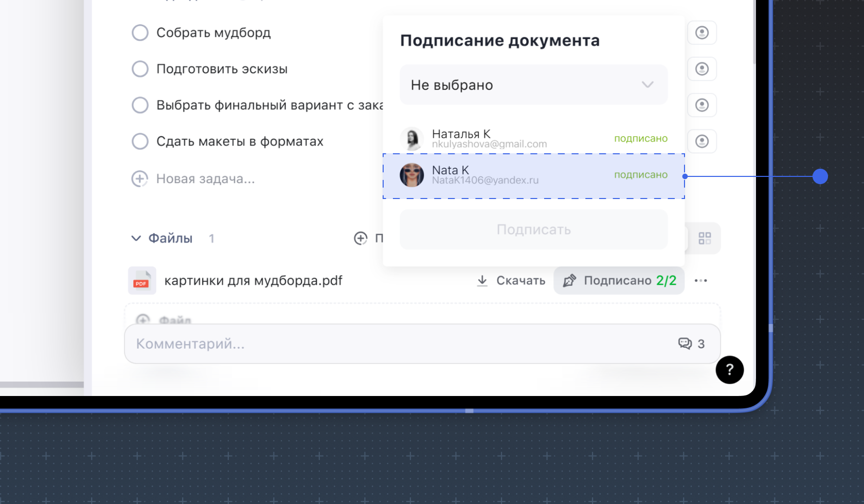Complete the Сдать макеты в форматах task
864x504 pixels.
pos(140,141)
